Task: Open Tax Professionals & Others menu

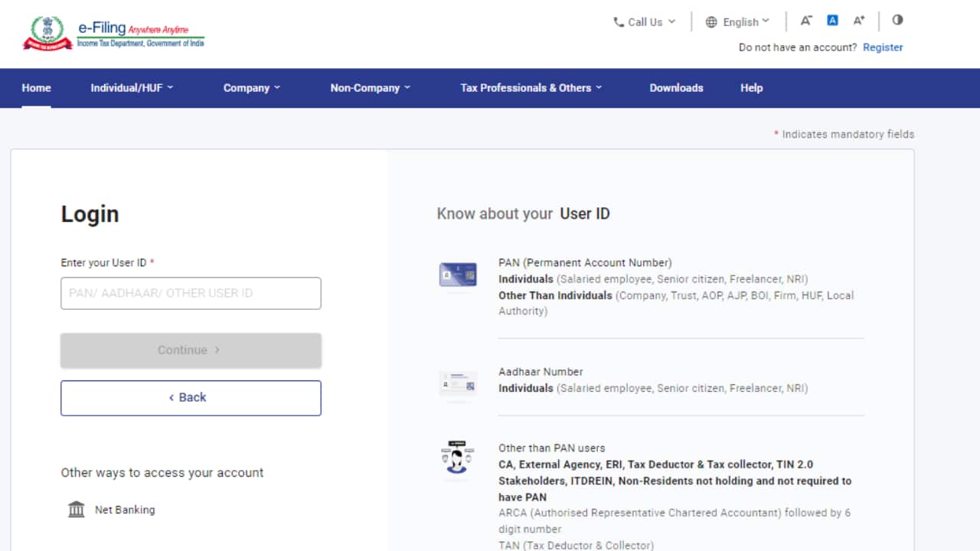Action: click(x=531, y=88)
